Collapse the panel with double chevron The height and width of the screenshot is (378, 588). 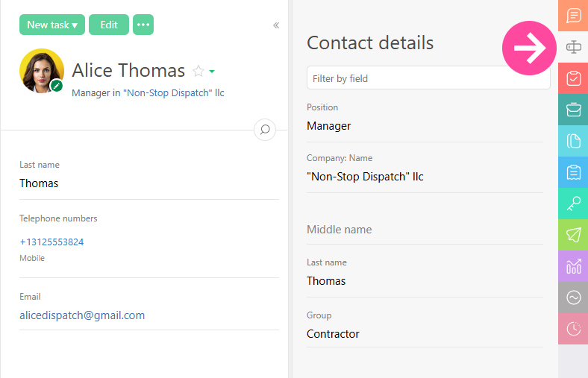click(x=276, y=25)
